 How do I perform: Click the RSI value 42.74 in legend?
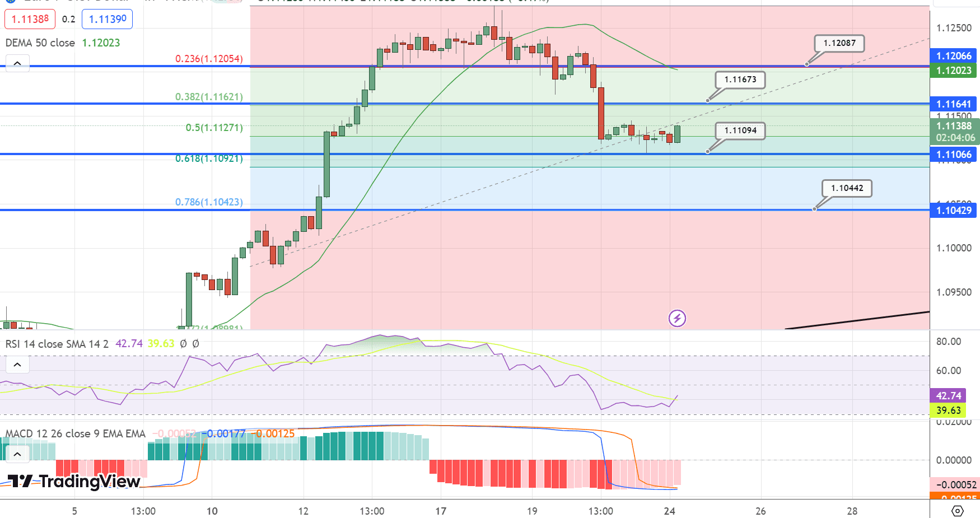click(129, 344)
